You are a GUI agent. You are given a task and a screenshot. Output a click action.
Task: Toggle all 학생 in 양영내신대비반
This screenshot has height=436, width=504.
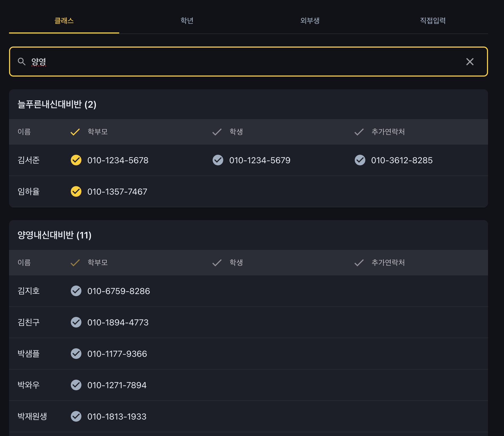[x=217, y=263]
